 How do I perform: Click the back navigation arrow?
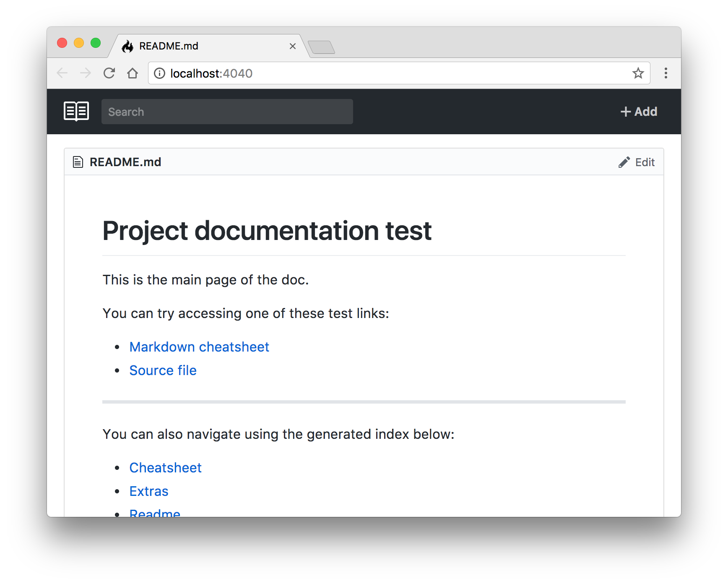(62, 73)
